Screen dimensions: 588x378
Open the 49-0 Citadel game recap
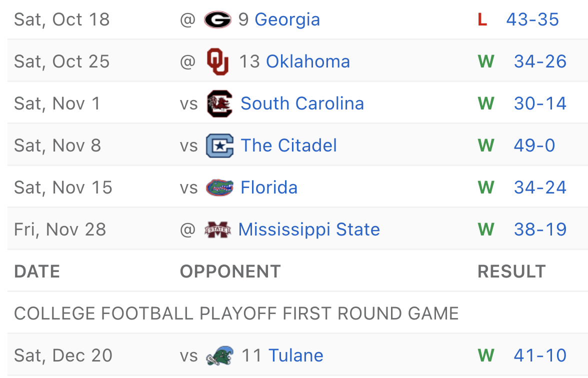click(x=534, y=146)
